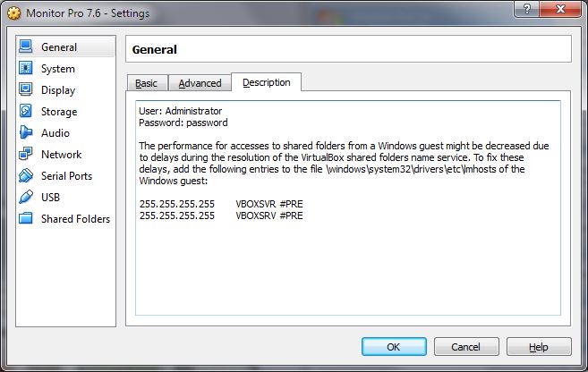Open the System settings chip icon
588x372 pixels.
pos(26,69)
